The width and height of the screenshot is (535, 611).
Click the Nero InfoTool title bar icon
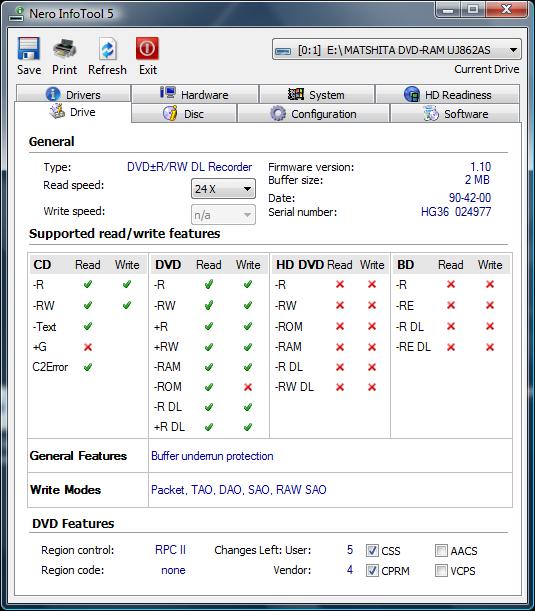click(x=16, y=14)
